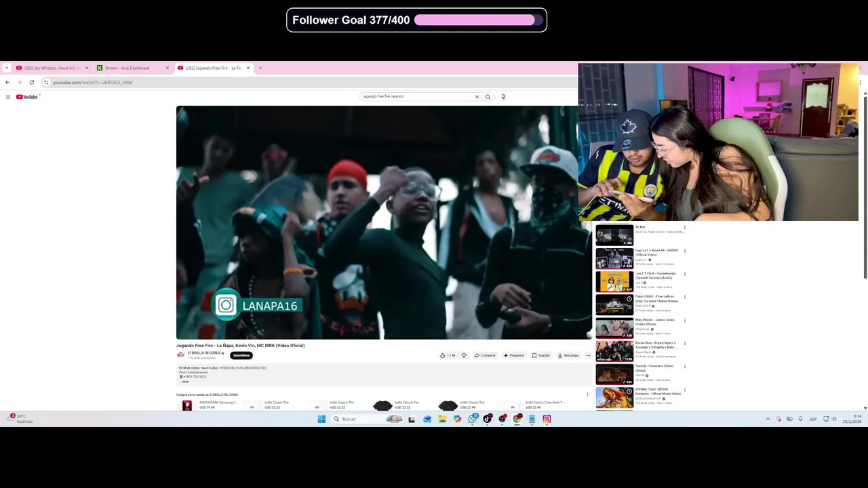Switch to Chrome in the taskbar

click(517, 419)
